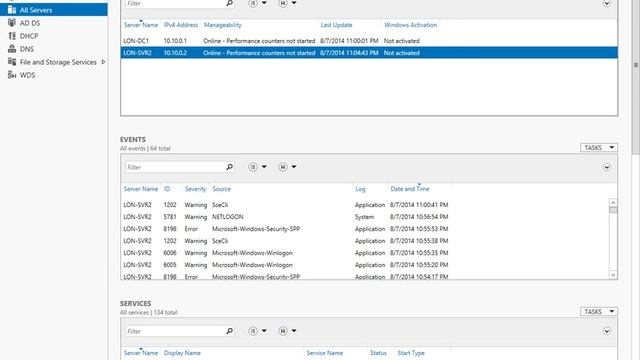This screenshot has width=640, height=360.
Task: Click the Servers filter search icon
Action: (229, 3)
